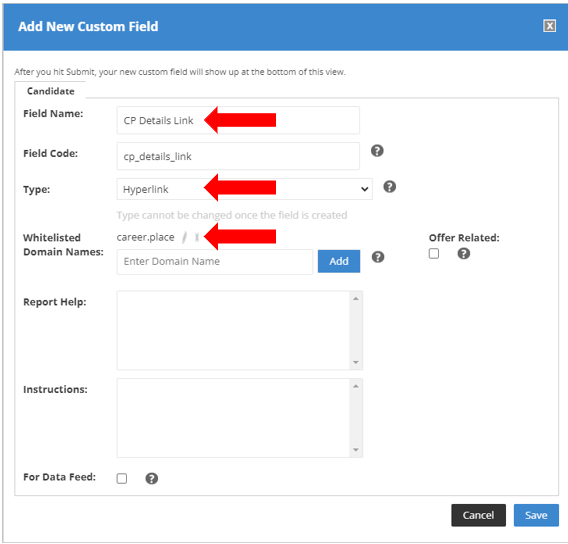Image resolution: width=568 pixels, height=544 pixels.
Task: Remove career.place domain using the x icon
Action: [197, 238]
